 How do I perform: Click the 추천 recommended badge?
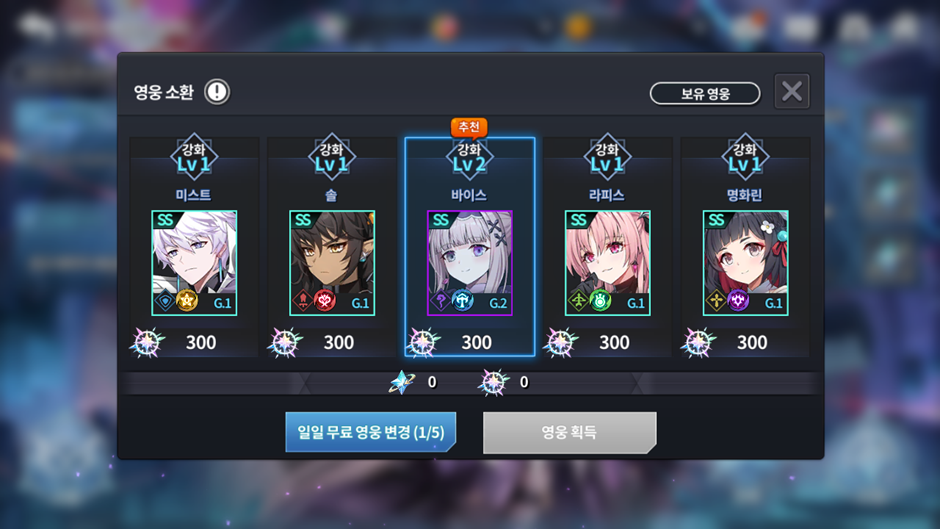coord(469,127)
